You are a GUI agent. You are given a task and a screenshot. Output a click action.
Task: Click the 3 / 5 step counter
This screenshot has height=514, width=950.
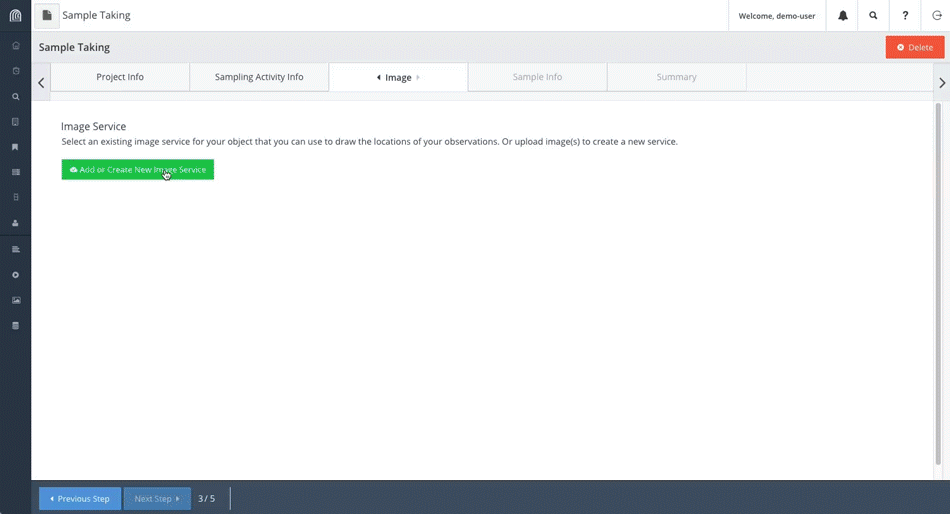[x=207, y=499]
